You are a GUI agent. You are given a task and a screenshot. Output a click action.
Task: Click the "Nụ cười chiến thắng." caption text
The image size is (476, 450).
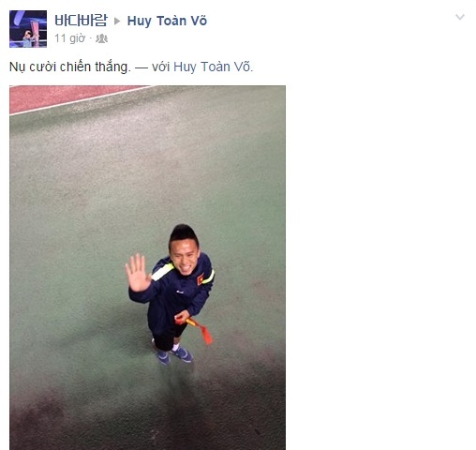pos(70,67)
